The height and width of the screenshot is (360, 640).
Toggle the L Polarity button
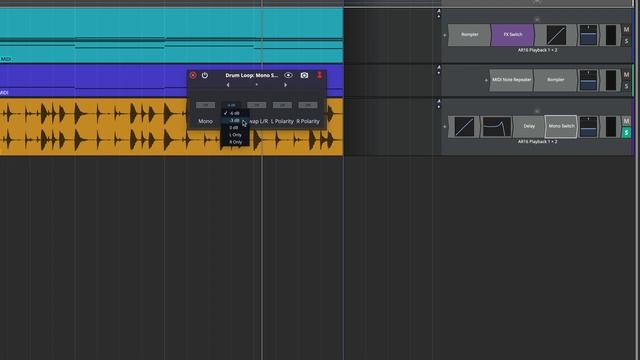click(282, 105)
